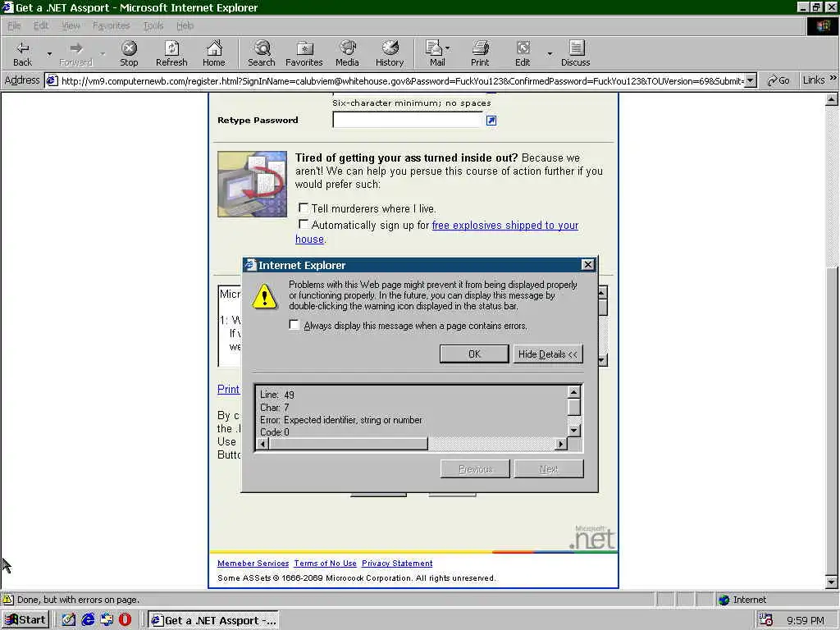Click error details scroll right arrow

tap(561, 444)
